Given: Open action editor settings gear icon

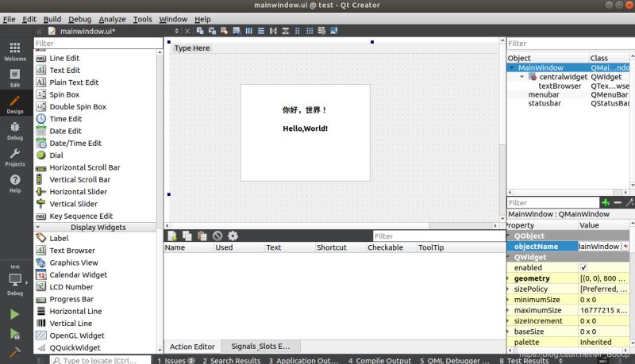Looking at the screenshot, I should (233, 236).
